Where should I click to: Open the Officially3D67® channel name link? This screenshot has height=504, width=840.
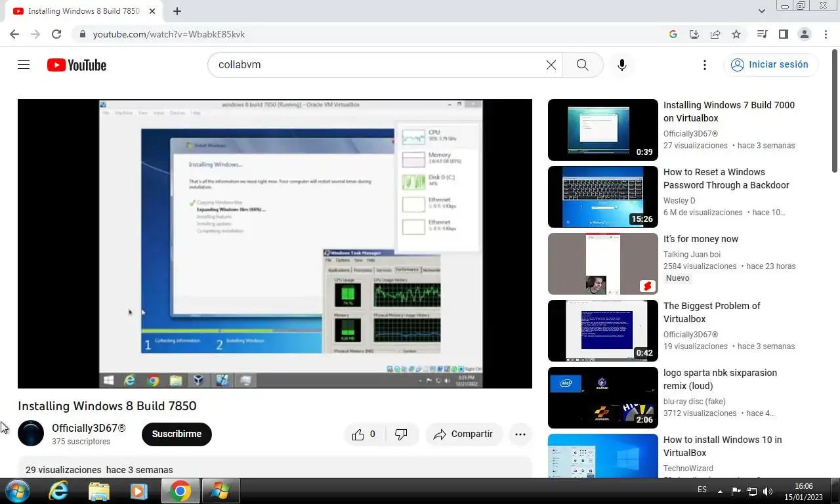coord(89,428)
